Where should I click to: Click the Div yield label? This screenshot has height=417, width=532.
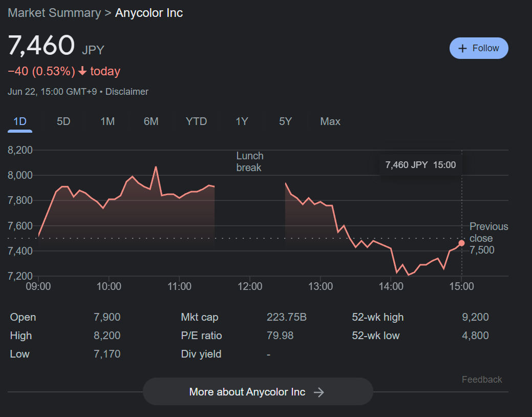pyautogui.click(x=201, y=354)
